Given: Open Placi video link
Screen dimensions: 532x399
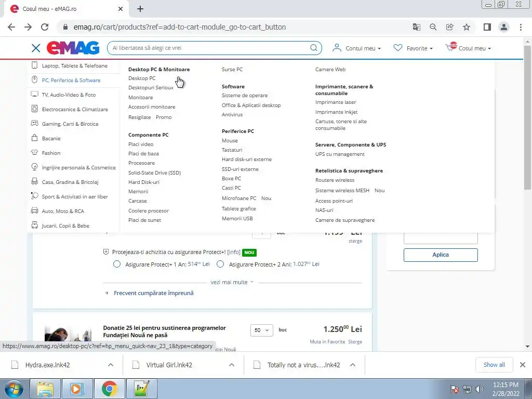Looking at the screenshot, I should pyautogui.click(x=141, y=144).
